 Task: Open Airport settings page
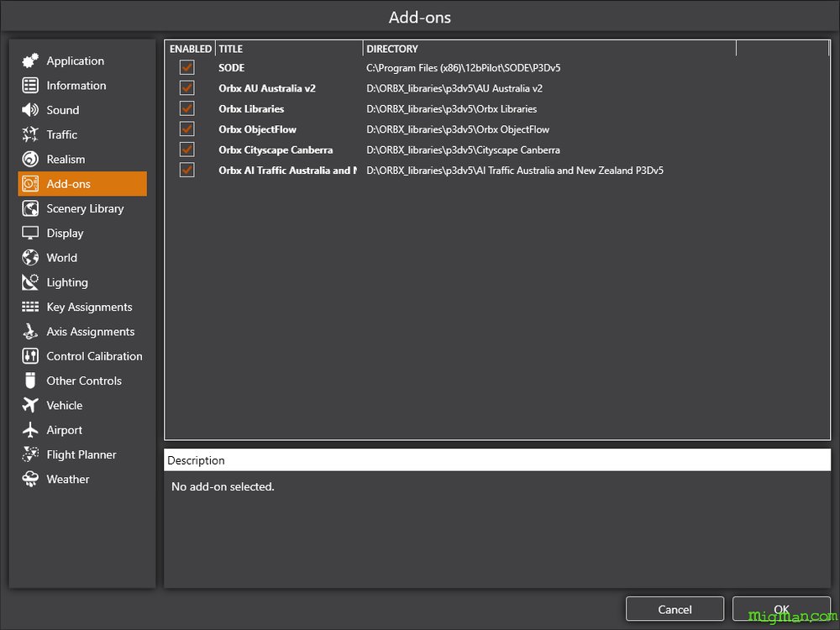point(82,430)
